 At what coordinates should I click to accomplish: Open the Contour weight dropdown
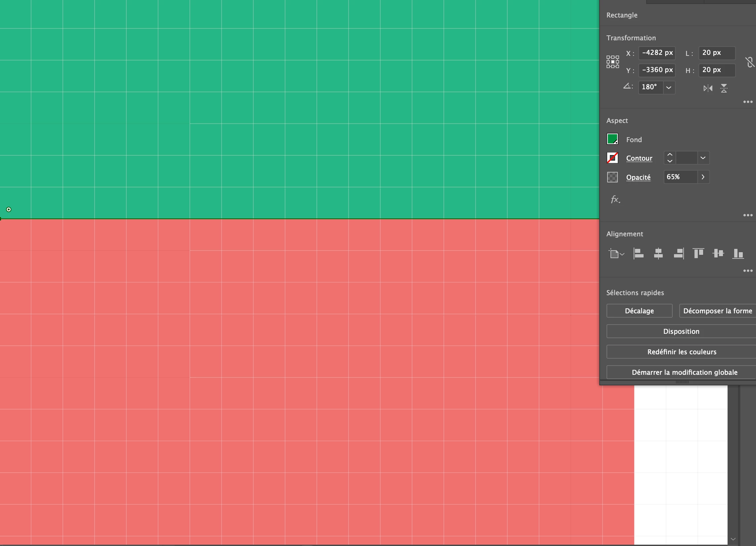pos(703,158)
